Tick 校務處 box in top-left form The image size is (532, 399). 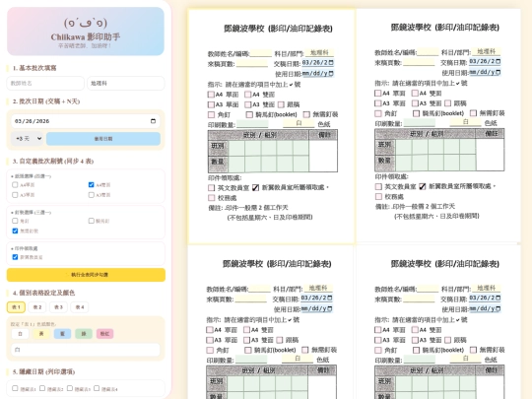point(212,198)
